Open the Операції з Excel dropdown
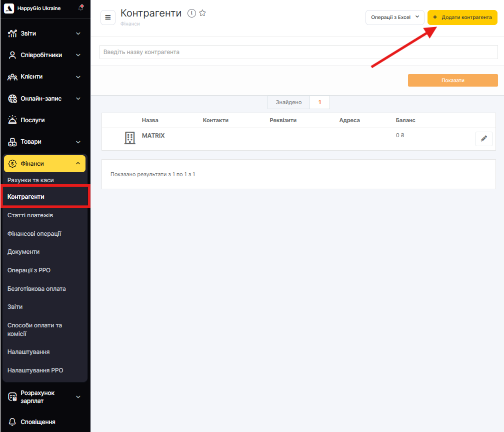This screenshot has width=504, height=432. coord(394,17)
